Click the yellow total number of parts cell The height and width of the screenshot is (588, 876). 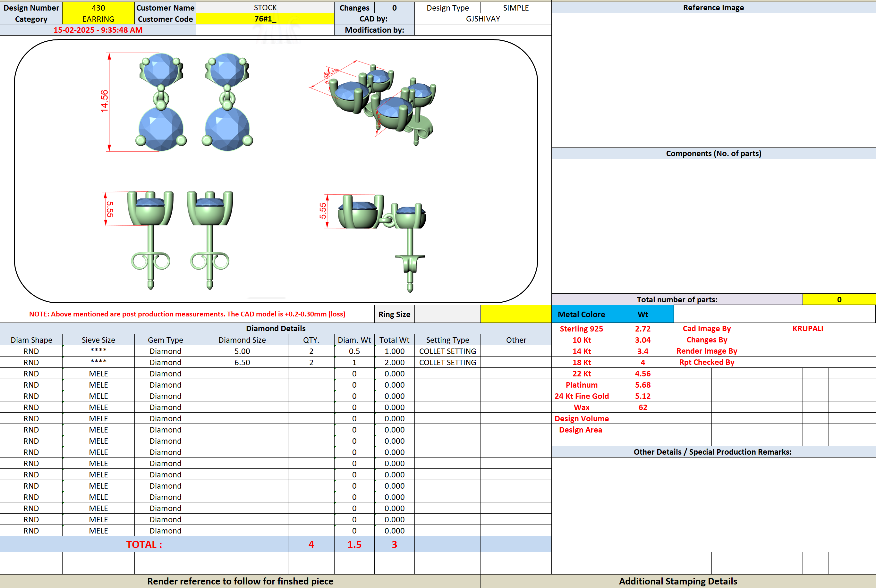click(839, 299)
